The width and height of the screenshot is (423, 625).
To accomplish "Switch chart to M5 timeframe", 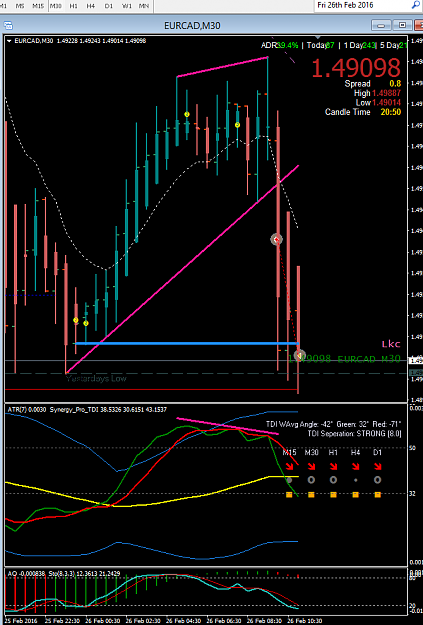I will pyautogui.click(x=20, y=6).
